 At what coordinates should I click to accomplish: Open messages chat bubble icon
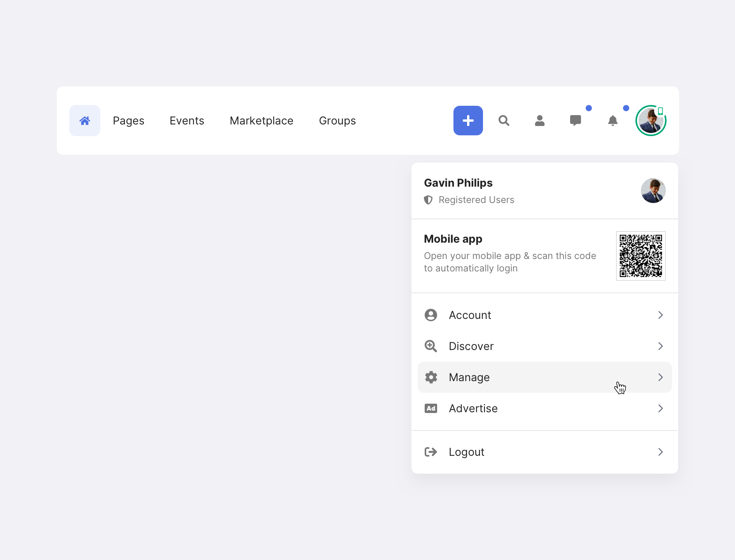point(575,121)
